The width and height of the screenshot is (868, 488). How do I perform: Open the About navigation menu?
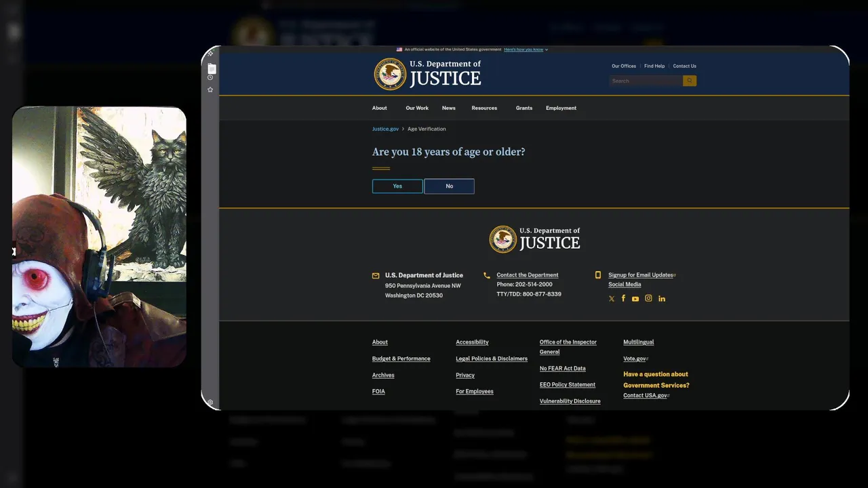point(380,108)
